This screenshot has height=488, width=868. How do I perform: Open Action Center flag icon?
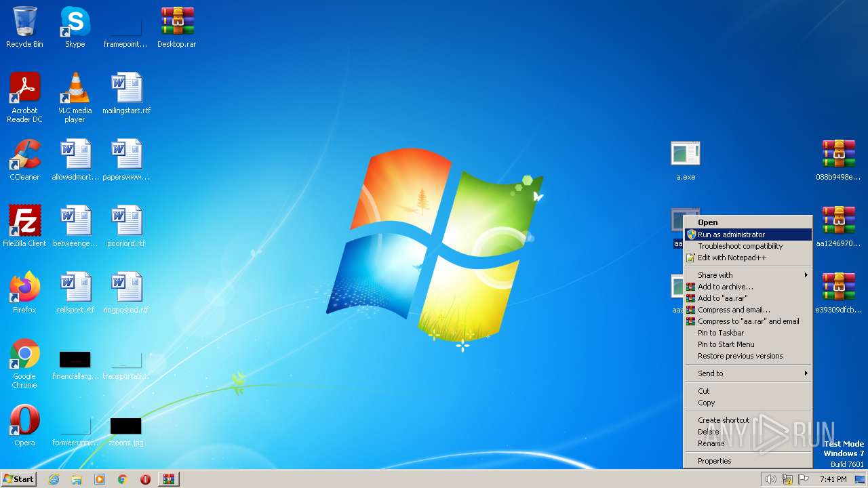pyautogui.click(x=804, y=479)
